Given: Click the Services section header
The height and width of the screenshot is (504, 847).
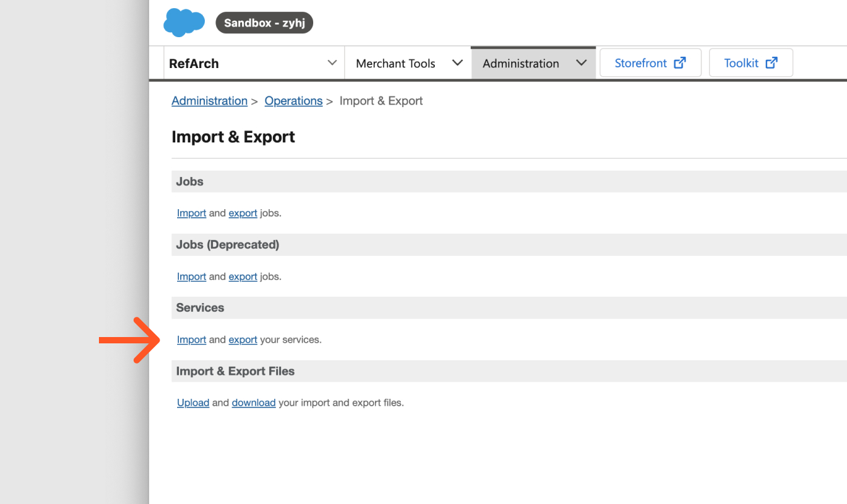Looking at the screenshot, I should click(x=509, y=307).
